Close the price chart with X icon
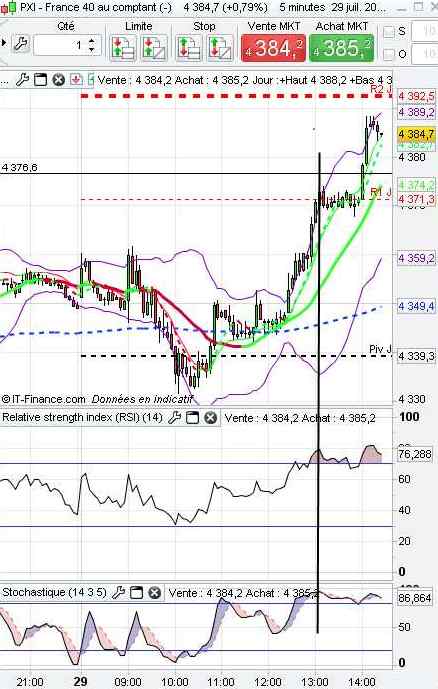 [58, 80]
